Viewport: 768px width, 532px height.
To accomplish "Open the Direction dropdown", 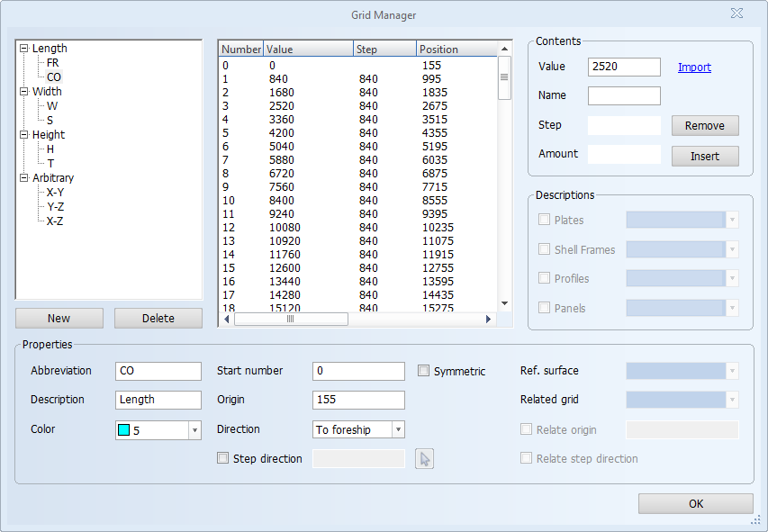I will coord(398,430).
